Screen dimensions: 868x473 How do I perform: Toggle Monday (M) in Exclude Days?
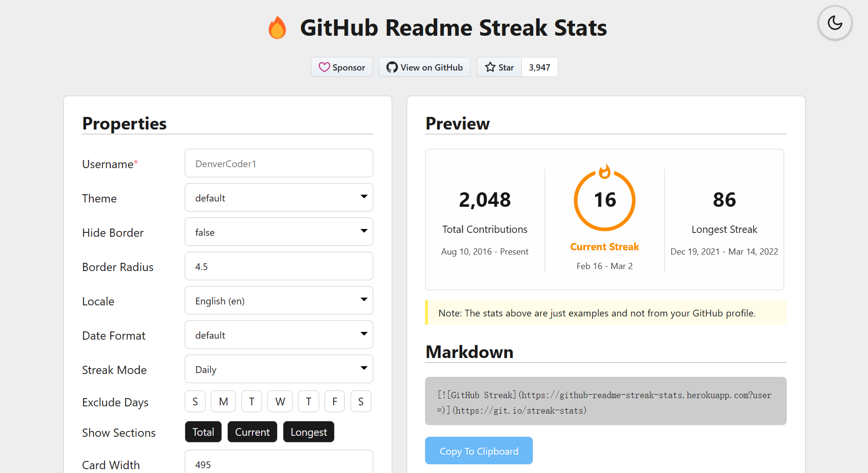pos(223,401)
